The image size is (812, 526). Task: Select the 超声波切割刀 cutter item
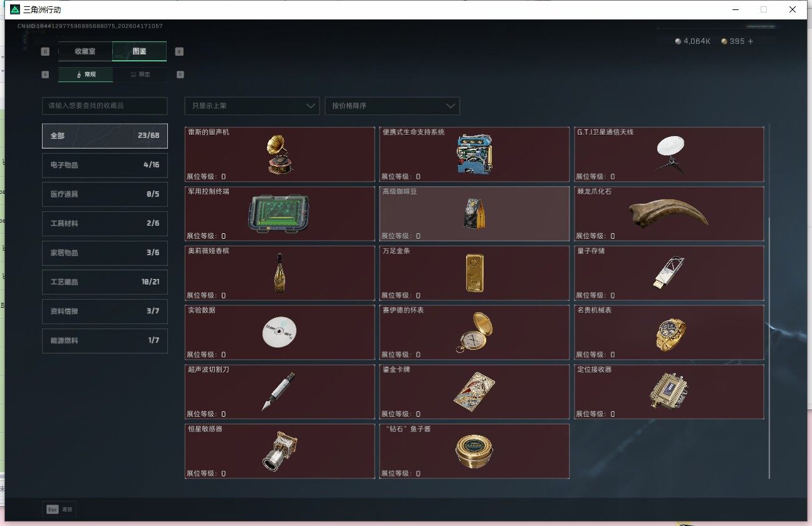(279, 392)
